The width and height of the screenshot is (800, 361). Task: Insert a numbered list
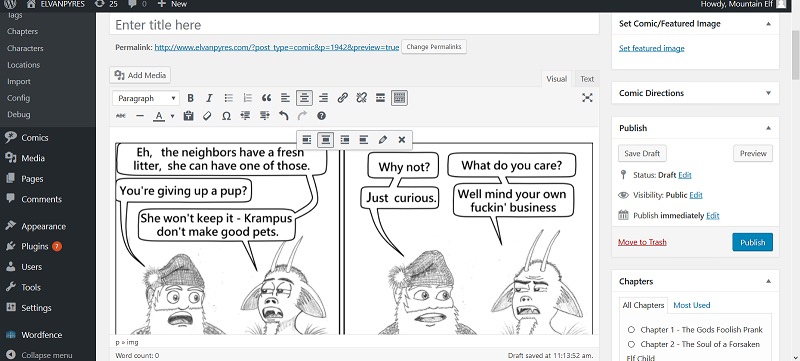coord(247,98)
